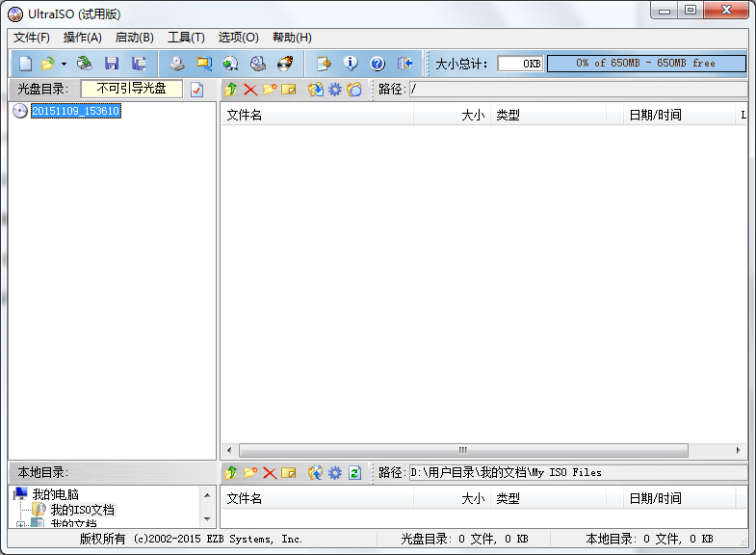
Task: Click the media size bar showing 650MB free
Action: (x=646, y=64)
